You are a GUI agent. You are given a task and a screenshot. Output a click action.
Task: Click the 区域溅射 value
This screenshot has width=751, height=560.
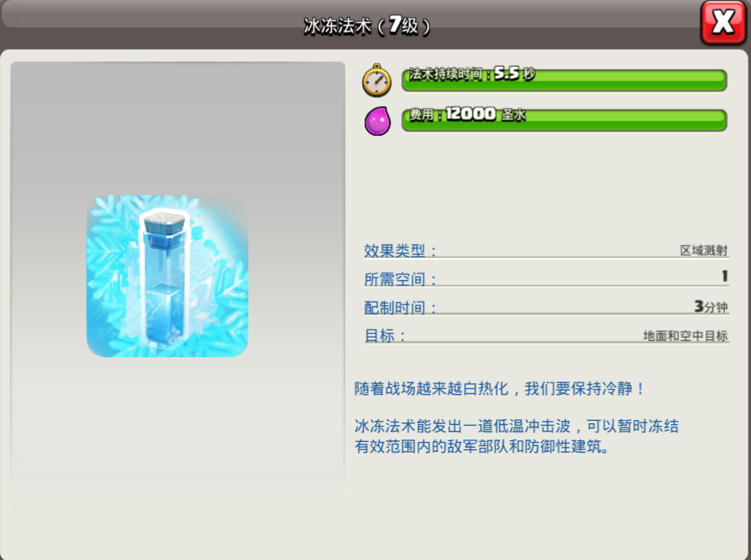[704, 251]
